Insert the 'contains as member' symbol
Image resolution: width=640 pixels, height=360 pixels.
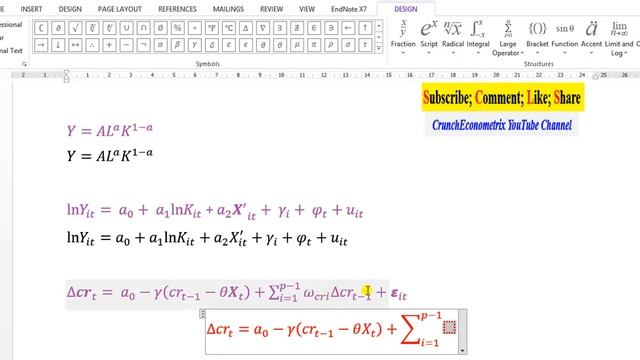[x=331, y=28]
